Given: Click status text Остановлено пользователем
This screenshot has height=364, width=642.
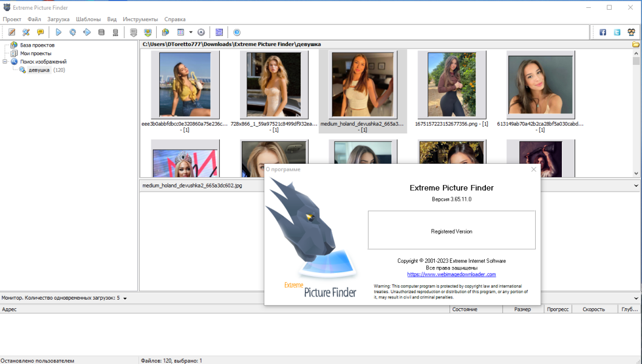Looking at the screenshot, I should pos(37,361).
